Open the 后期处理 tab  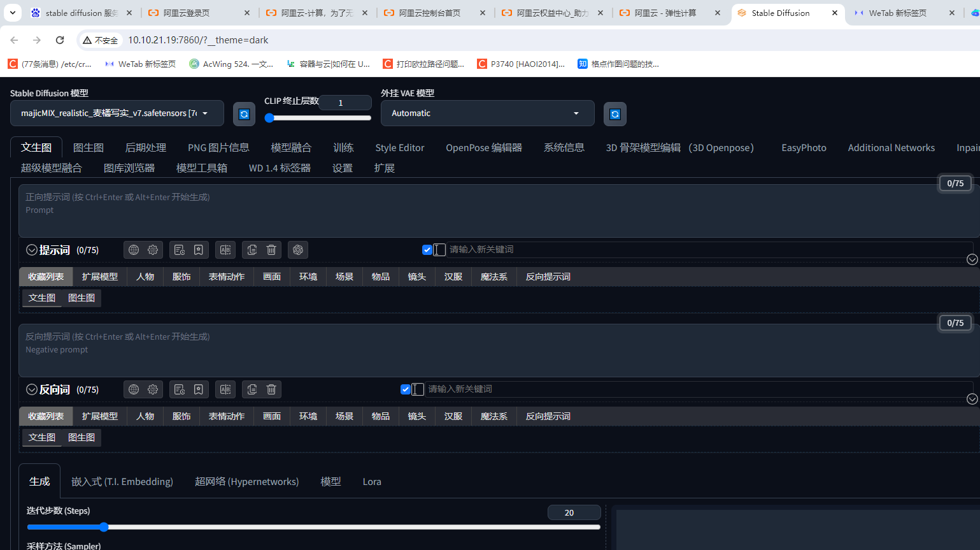pyautogui.click(x=146, y=147)
